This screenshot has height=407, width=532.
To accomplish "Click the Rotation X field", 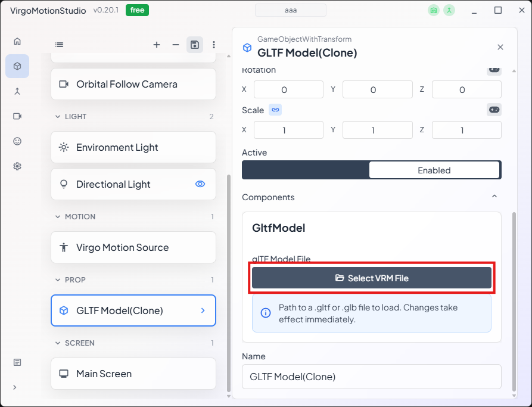I will (288, 89).
